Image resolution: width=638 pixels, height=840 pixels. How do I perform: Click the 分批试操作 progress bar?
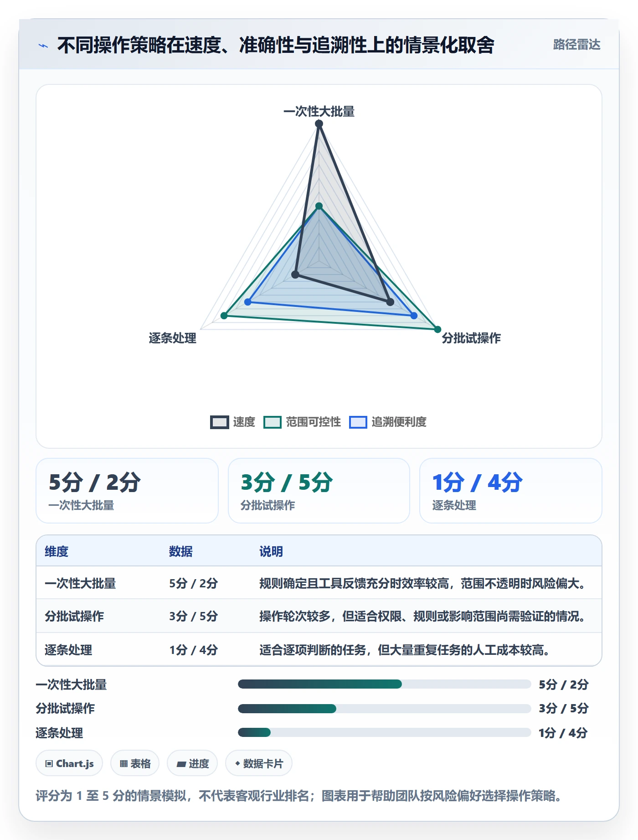coord(385,708)
